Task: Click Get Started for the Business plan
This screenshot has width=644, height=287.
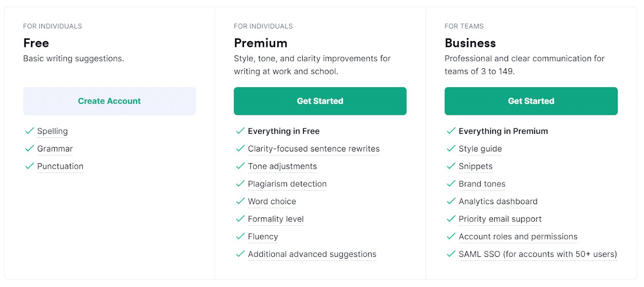Action: 530,101
